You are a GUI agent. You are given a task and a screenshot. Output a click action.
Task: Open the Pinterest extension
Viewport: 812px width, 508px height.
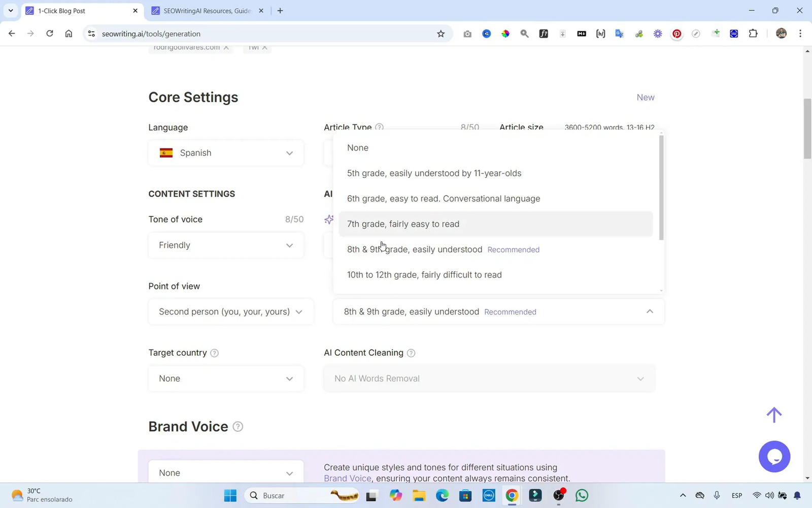click(676, 34)
